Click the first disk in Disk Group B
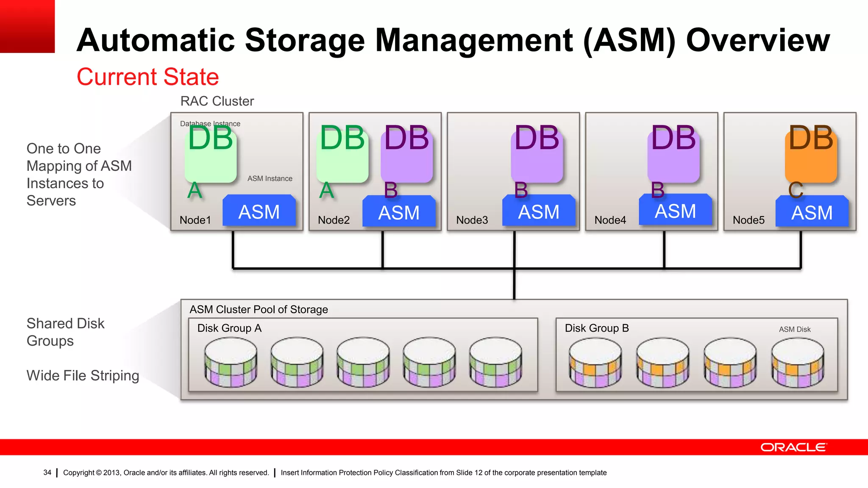 (595, 362)
